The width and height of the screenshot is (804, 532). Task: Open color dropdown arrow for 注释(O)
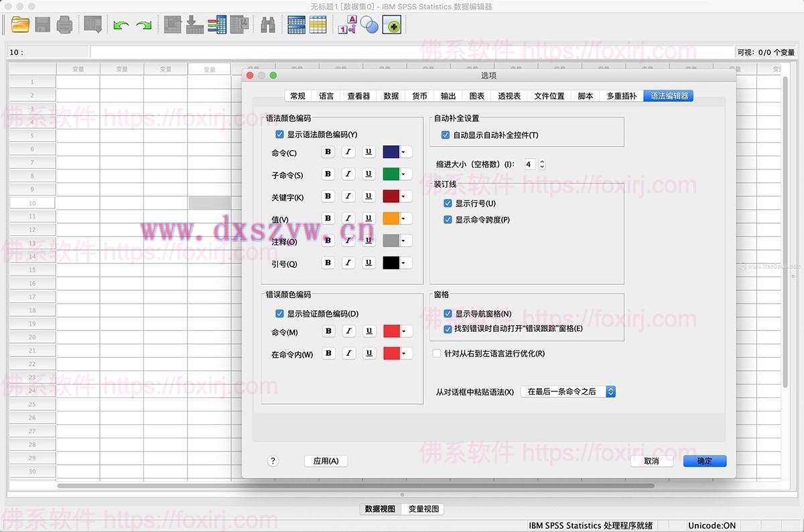coord(404,241)
